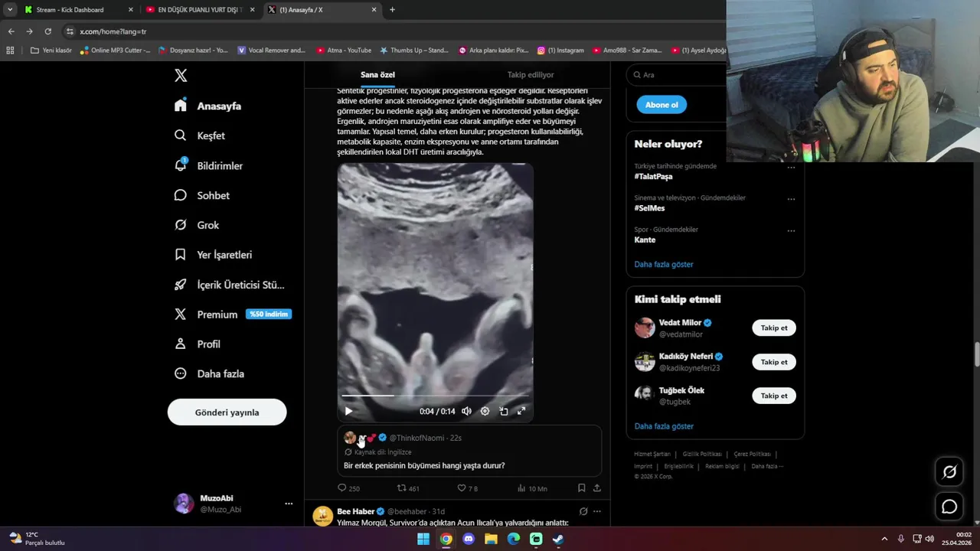Click video progress bar
The width and height of the screenshot is (980, 551).
(435, 396)
